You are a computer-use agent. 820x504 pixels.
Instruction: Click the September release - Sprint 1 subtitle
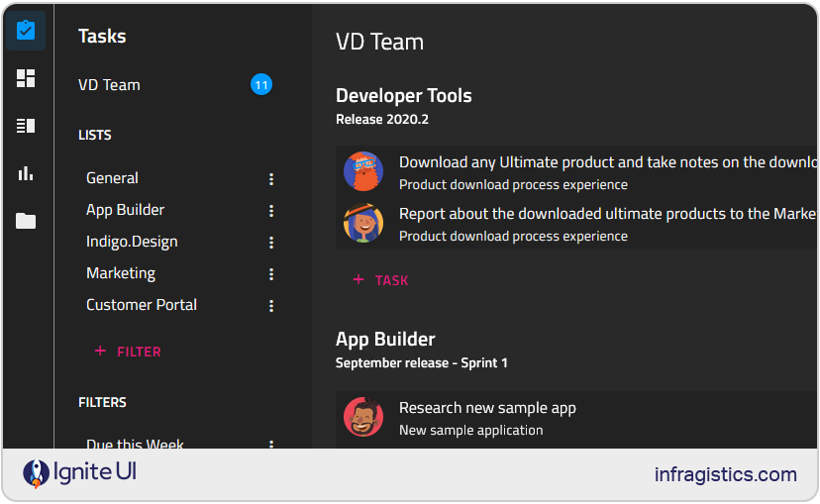(x=422, y=362)
